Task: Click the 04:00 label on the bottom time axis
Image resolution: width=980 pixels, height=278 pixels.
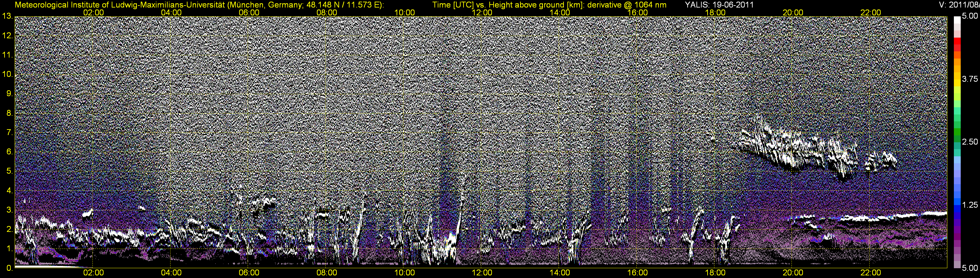Action: pos(171,273)
